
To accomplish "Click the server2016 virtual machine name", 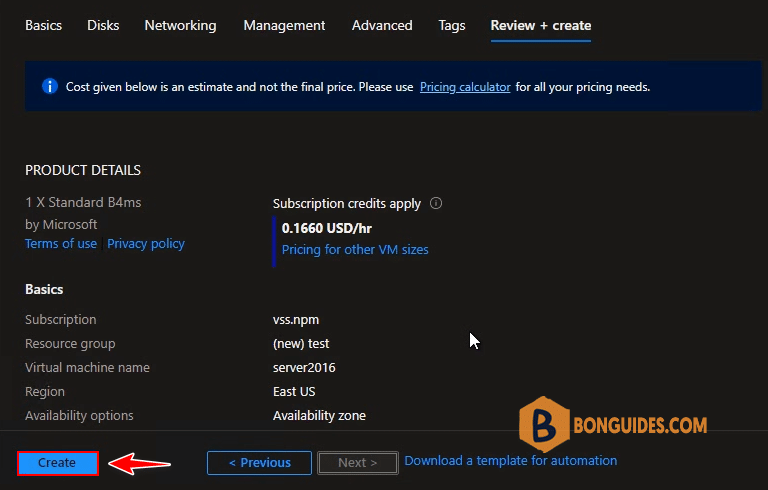I will point(304,368).
